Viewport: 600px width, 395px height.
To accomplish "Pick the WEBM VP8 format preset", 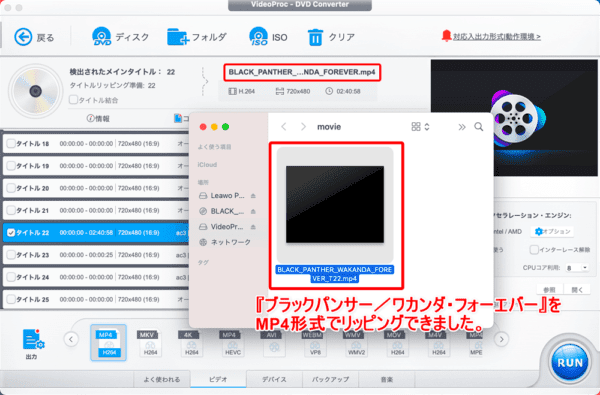I will tap(315, 343).
